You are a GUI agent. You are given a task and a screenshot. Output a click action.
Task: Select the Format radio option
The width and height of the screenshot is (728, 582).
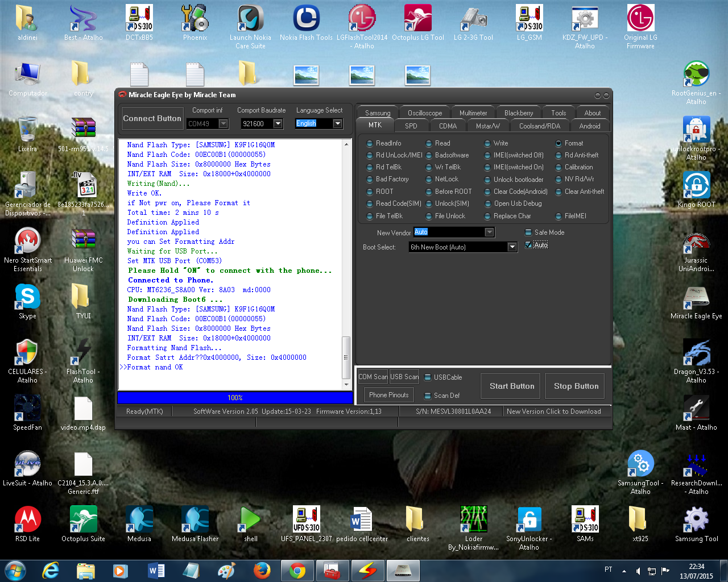pos(559,143)
